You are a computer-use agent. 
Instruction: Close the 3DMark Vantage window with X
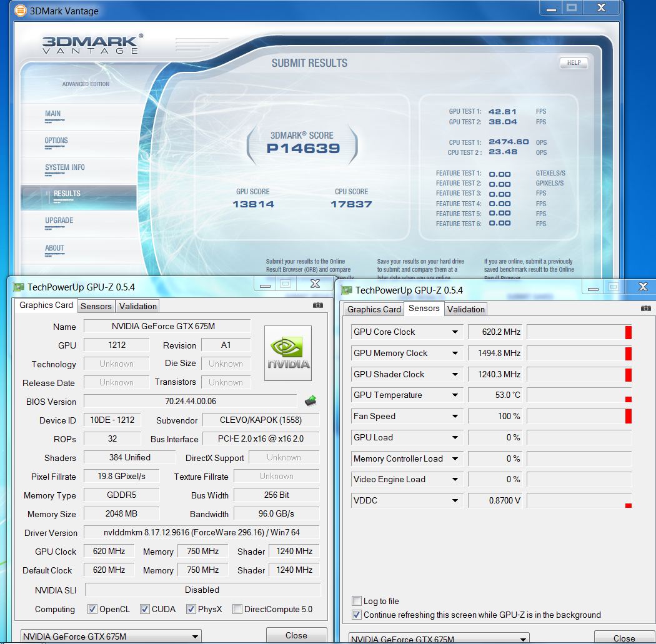601,8
